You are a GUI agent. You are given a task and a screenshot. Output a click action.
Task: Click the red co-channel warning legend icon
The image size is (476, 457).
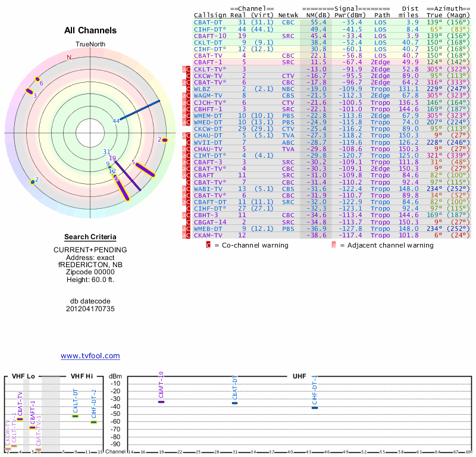(208, 245)
